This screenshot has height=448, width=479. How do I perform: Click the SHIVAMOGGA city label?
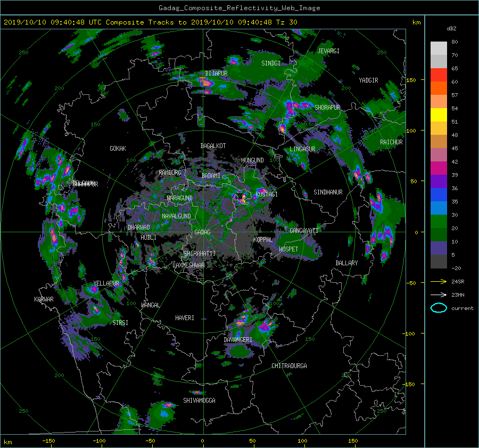199,401
